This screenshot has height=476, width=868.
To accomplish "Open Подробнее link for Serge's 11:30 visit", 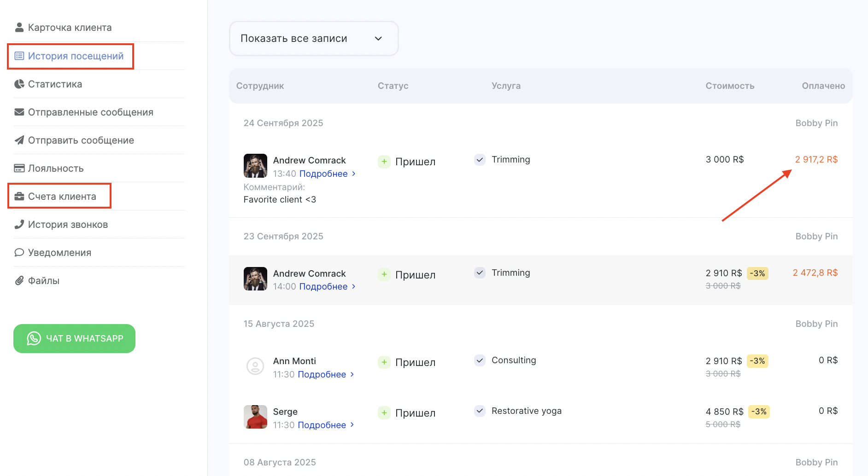I will [x=325, y=425].
